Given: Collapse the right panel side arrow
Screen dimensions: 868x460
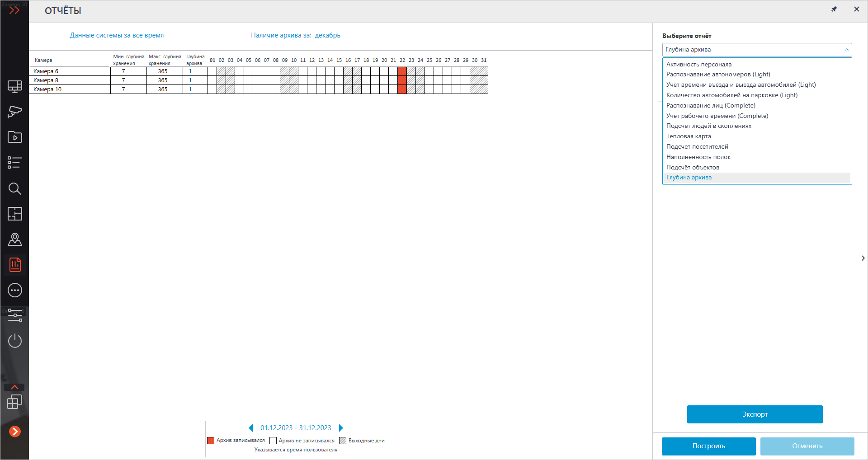Looking at the screenshot, I should pyautogui.click(x=863, y=258).
